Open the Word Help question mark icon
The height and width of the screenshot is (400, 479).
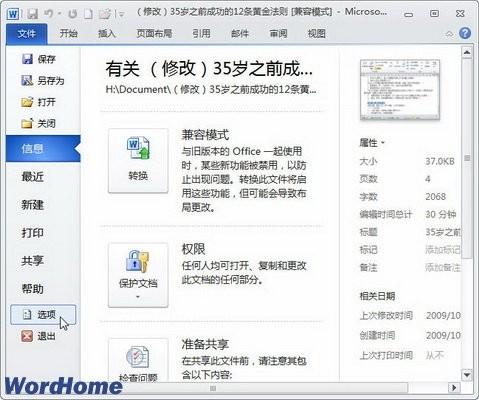click(x=465, y=33)
